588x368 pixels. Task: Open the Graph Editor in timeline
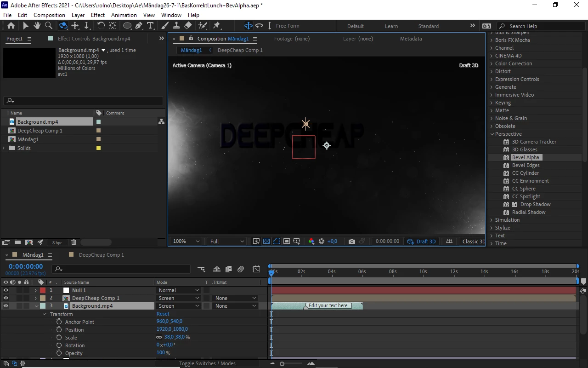[x=256, y=269]
